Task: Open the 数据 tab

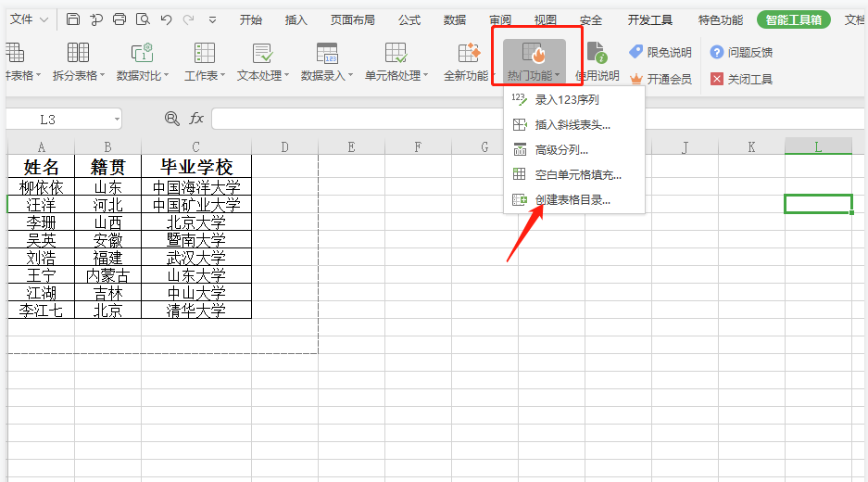Action: point(455,20)
